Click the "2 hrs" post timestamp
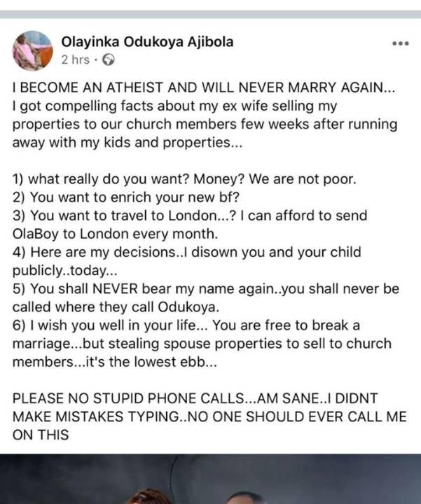The image size is (421, 504). [75, 60]
